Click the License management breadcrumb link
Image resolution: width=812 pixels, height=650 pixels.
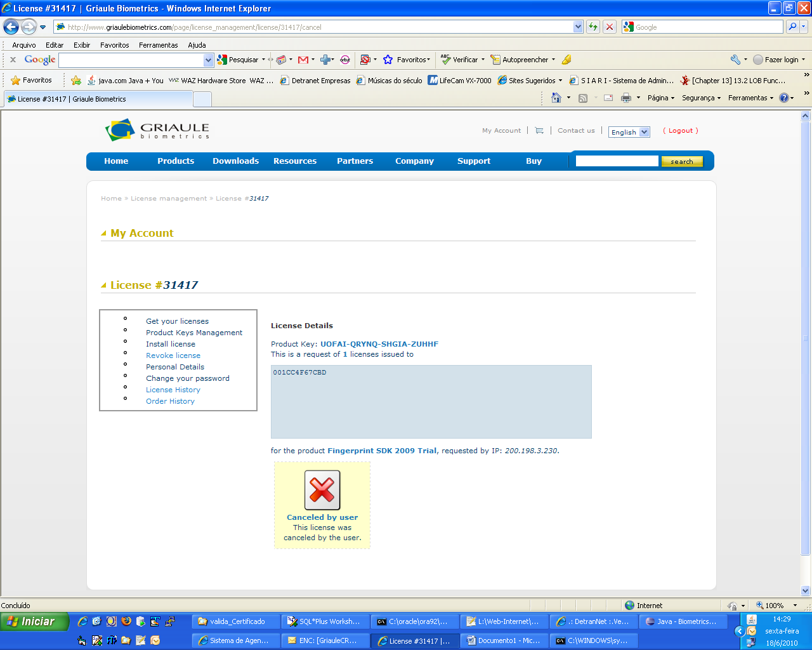(x=169, y=199)
